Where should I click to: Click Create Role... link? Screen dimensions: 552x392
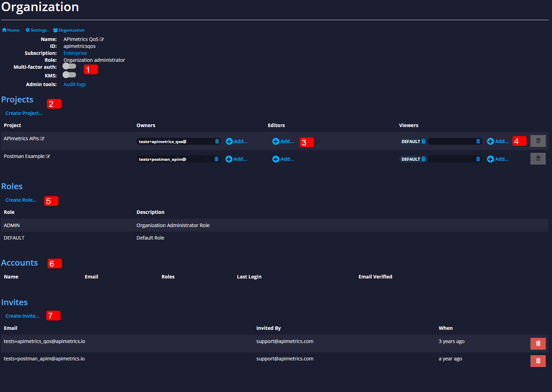click(x=21, y=200)
